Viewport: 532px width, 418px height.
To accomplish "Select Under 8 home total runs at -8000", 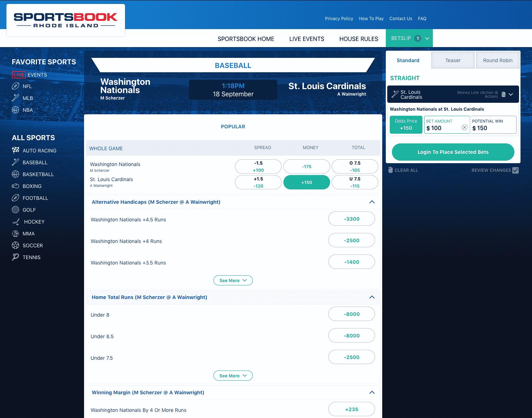I will pos(352,314).
